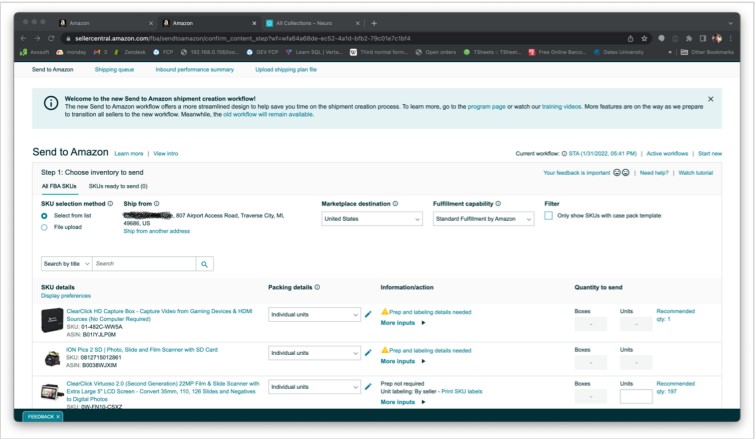Click the SKU search text field
This screenshot has height=439, width=755.
tap(144, 264)
